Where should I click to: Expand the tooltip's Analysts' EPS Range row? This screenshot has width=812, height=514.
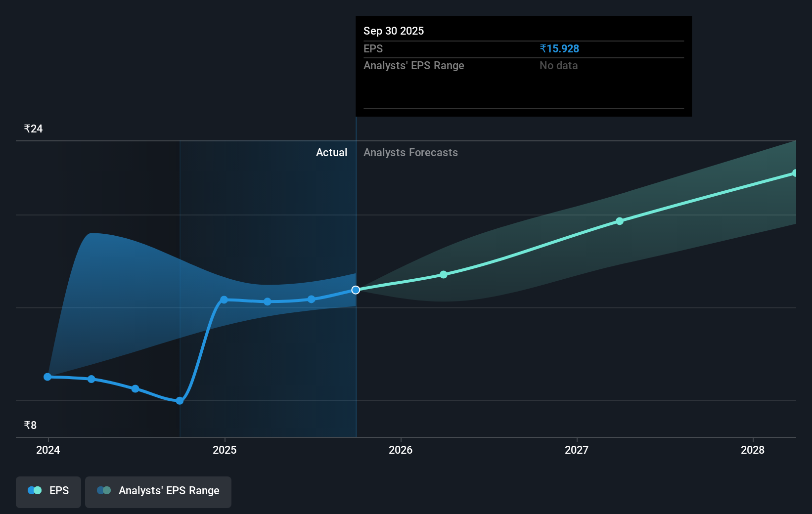414,65
